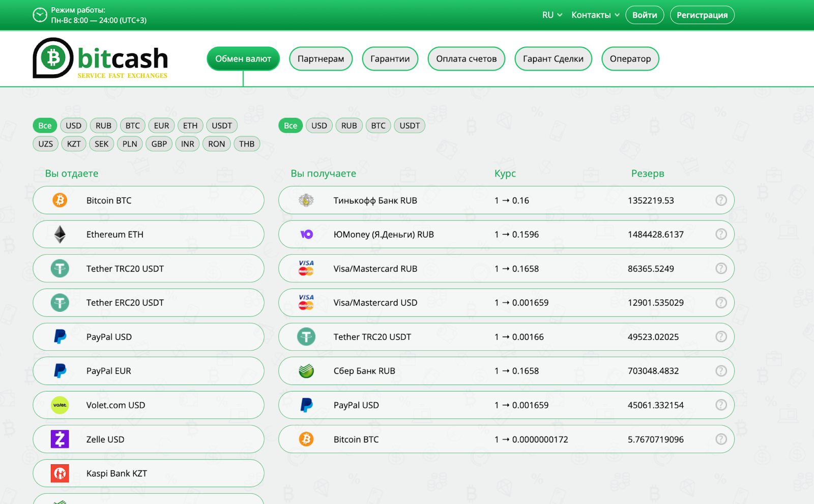This screenshot has height=504, width=814.
Task: Click the Volet.com logo icon
Action: pyautogui.click(x=60, y=405)
